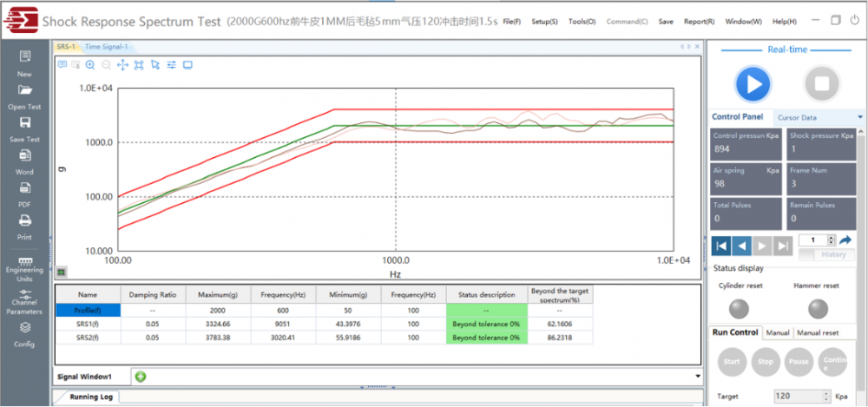Select the pan/move arrows tool

tap(122, 64)
